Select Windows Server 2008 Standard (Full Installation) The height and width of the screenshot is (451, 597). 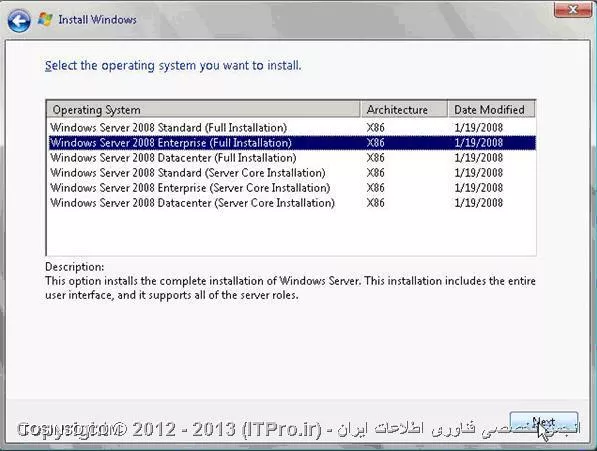pyautogui.click(x=292, y=127)
